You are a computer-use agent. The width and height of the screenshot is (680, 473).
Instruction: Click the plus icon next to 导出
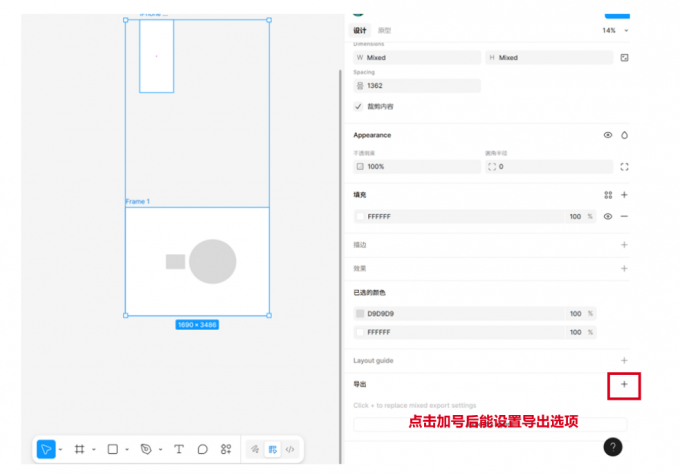pos(624,384)
